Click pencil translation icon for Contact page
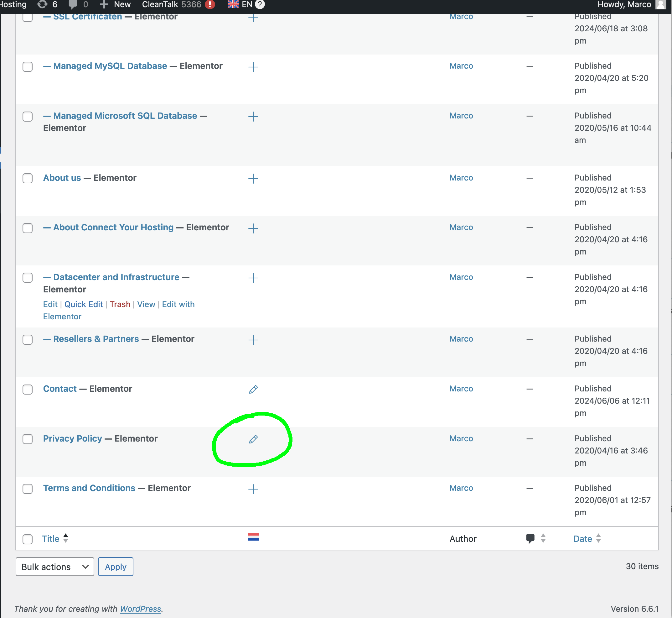This screenshot has width=672, height=618. click(x=253, y=389)
